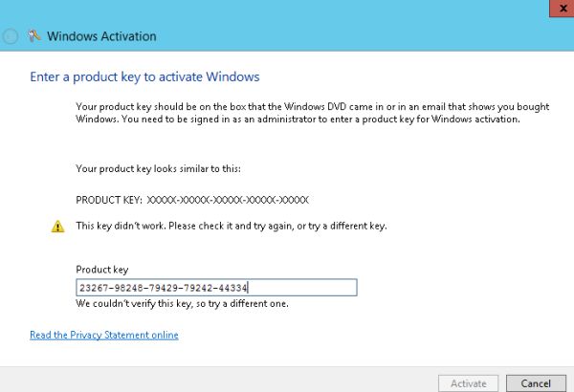Click the message This key didn't work
Screen dimensions: 574x392
[x=232, y=226]
